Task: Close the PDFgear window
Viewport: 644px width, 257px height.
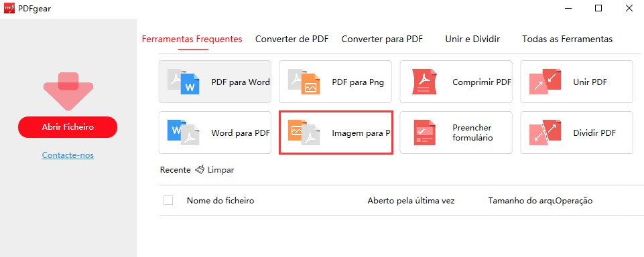Action: [629, 8]
